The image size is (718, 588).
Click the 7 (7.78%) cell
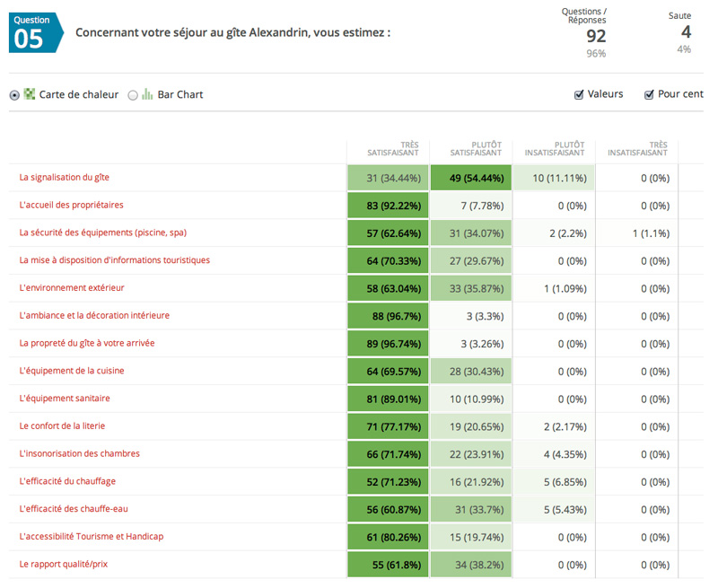(x=470, y=206)
